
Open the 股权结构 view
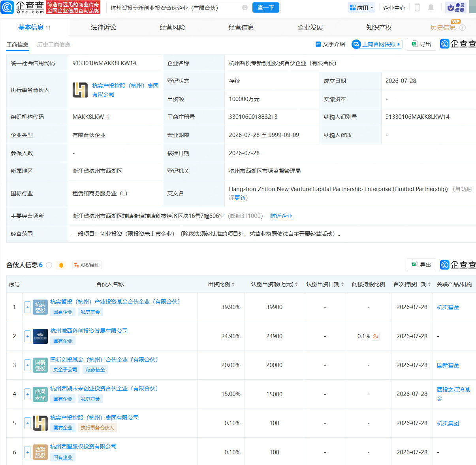(87, 265)
